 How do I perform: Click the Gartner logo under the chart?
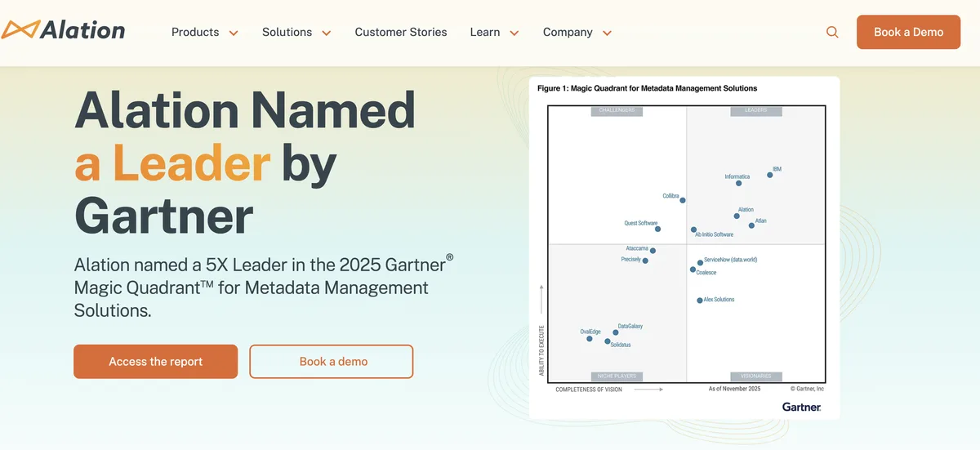click(x=801, y=407)
